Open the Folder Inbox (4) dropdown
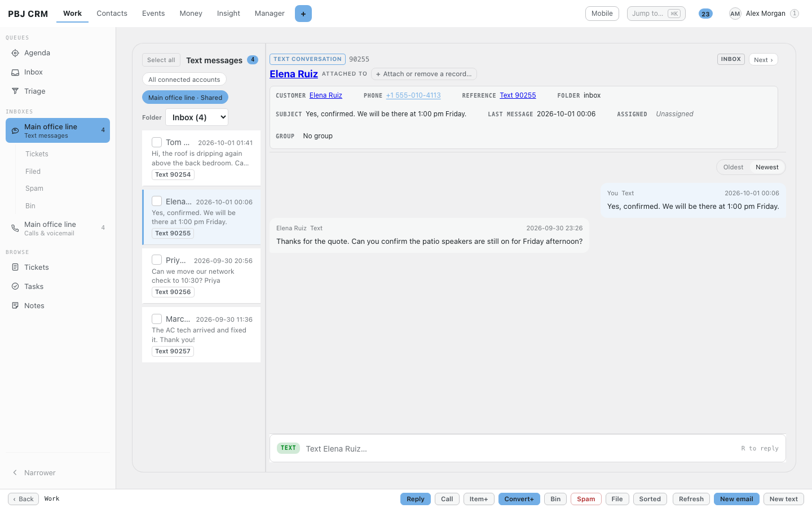This screenshot has height=508, width=812. (197, 117)
